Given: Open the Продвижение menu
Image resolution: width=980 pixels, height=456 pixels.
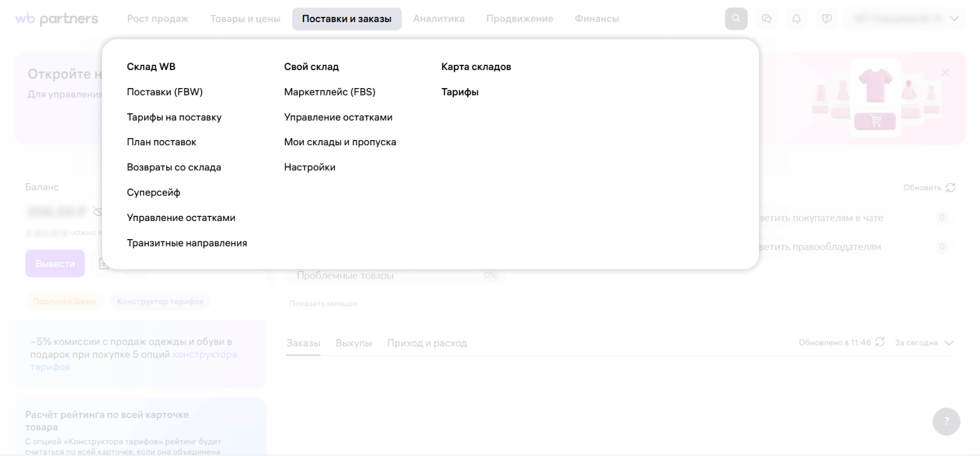Looking at the screenshot, I should pyautogui.click(x=520, y=19).
